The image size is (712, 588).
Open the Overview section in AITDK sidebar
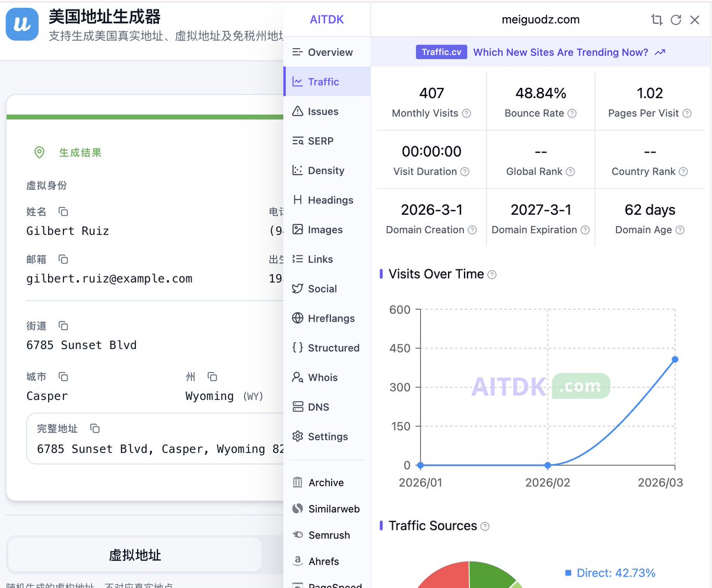click(327, 52)
